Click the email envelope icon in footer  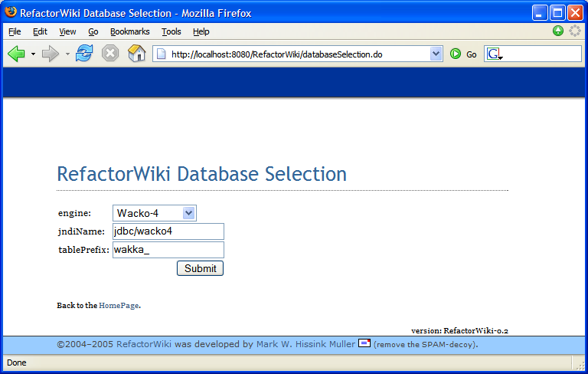click(x=364, y=343)
